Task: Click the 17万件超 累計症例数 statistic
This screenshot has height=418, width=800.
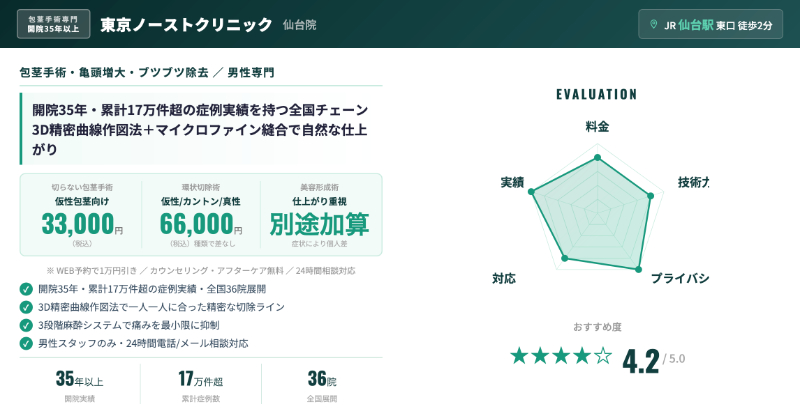Action: [201, 385]
